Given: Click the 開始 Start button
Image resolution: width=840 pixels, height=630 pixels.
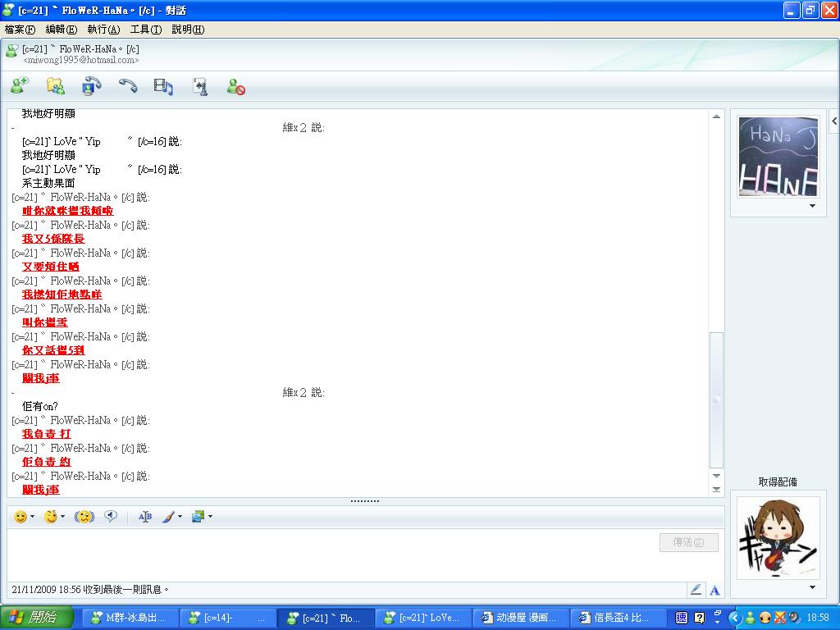Looking at the screenshot, I should click(37, 618).
